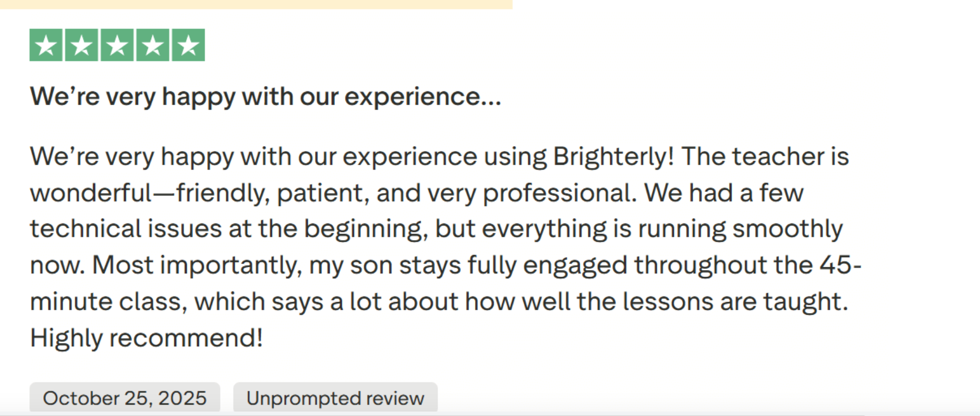Viewport: 980px width, 416px height.
Task: Click the "Highly recommend!" sentence
Action: (146, 337)
